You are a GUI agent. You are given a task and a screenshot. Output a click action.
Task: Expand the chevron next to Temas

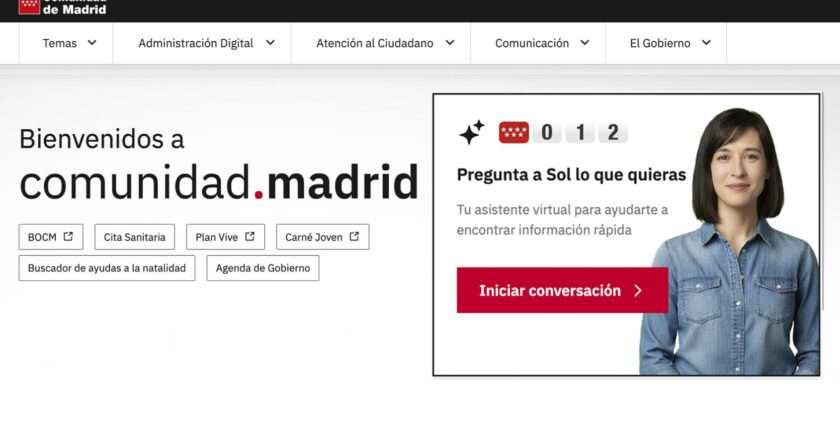coord(92,42)
